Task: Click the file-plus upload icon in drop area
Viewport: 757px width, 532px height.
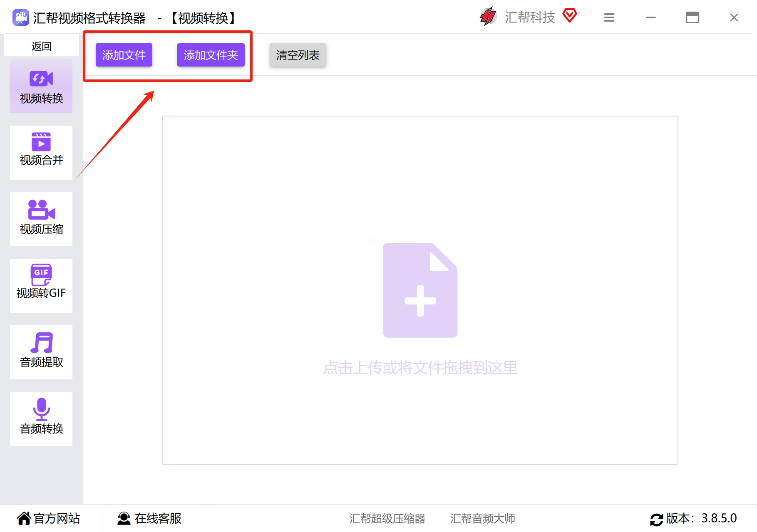Action: coord(420,290)
